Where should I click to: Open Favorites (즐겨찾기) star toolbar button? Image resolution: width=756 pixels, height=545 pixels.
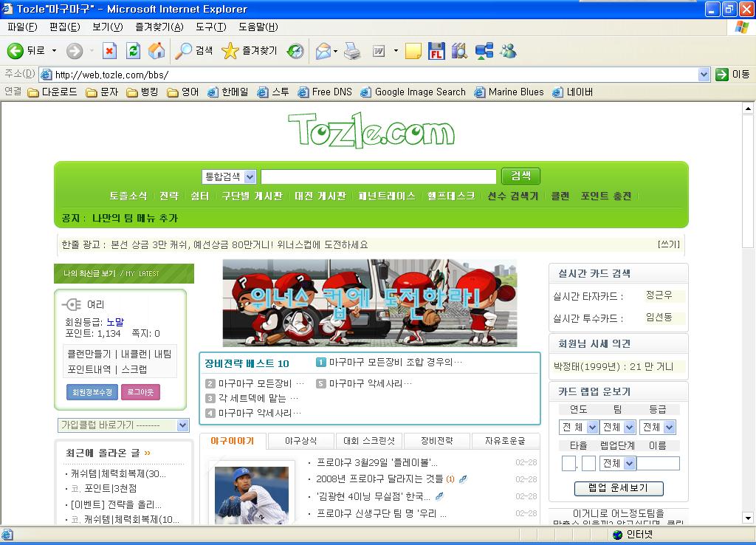[250, 51]
